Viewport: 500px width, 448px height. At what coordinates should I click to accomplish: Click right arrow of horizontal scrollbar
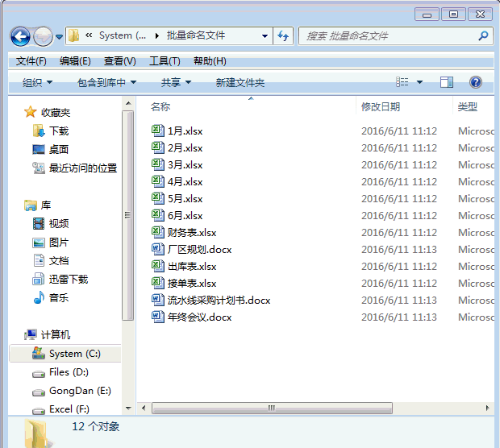pyautogui.click(x=487, y=408)
